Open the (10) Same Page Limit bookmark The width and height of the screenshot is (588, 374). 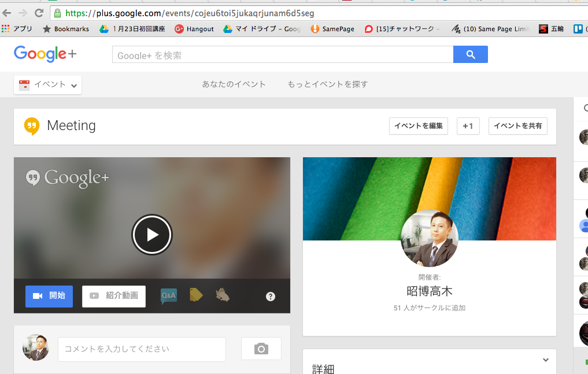point(491,29)
